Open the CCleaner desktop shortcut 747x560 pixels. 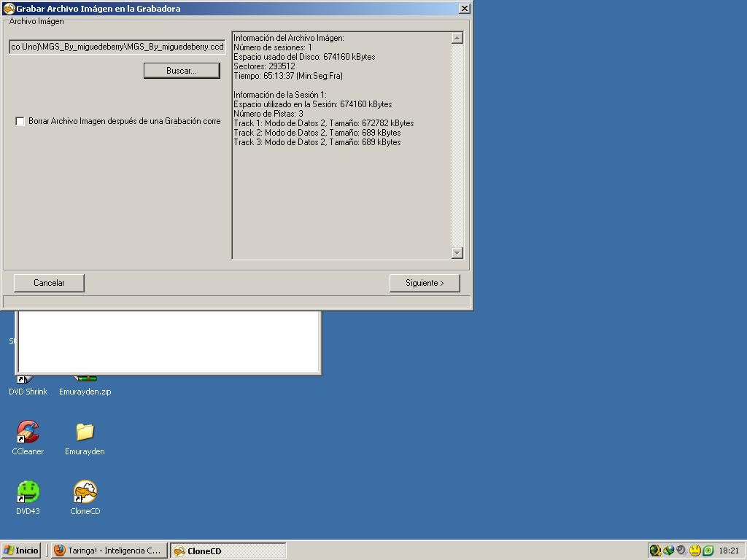coord(28,432)
